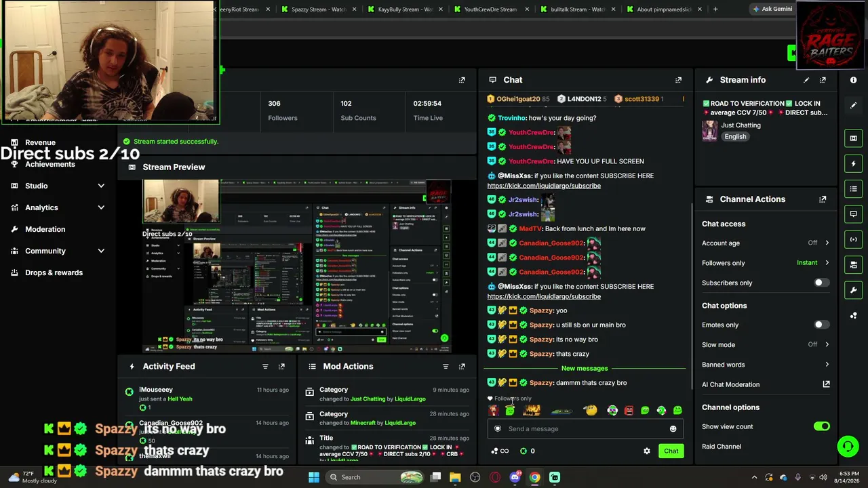Filter the Activity Feed list

tap(265, 367)
